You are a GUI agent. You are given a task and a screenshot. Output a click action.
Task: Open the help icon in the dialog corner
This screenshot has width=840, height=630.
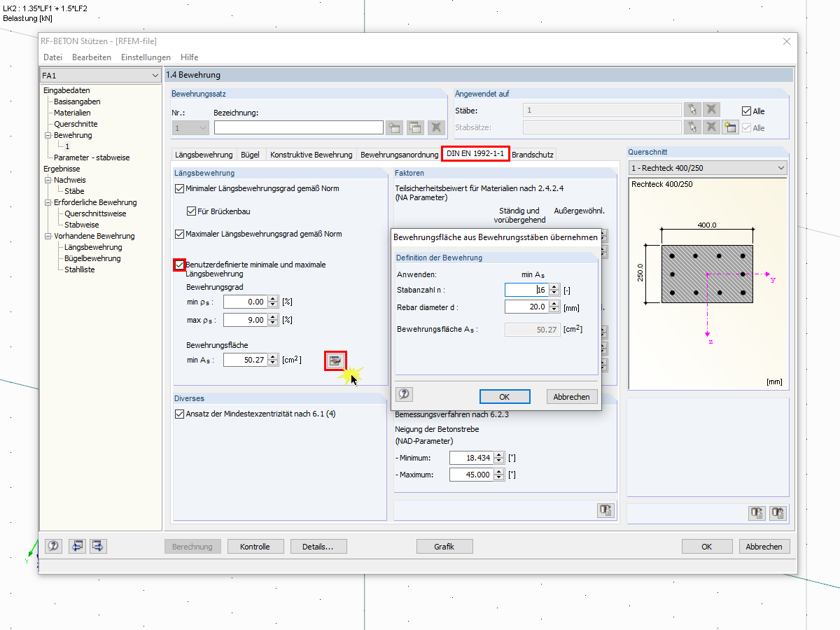53,546
